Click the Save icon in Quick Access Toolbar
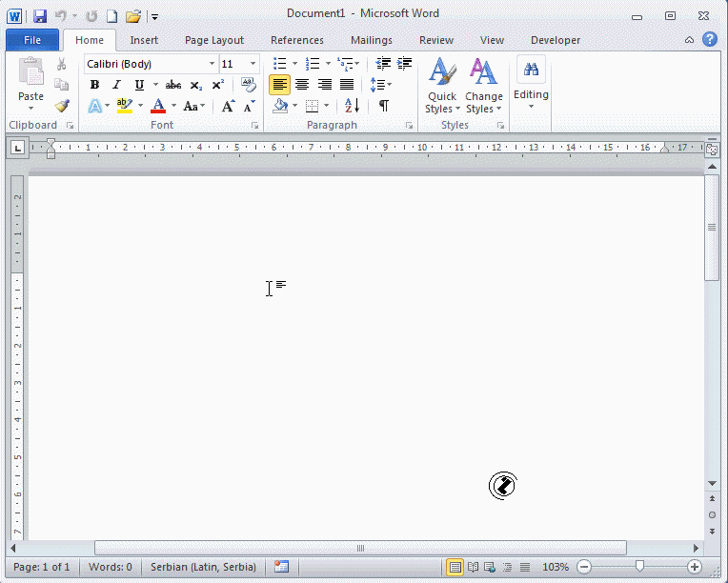 point(39,16)
